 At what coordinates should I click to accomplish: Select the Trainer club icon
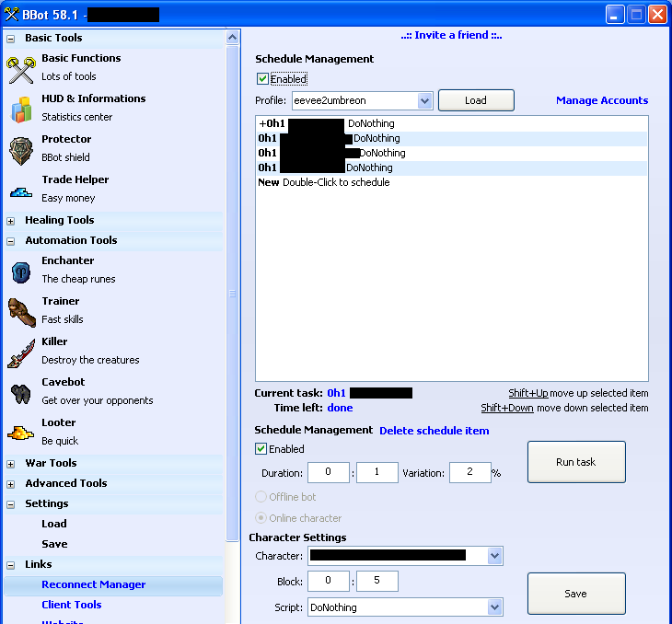pos(21,311)
